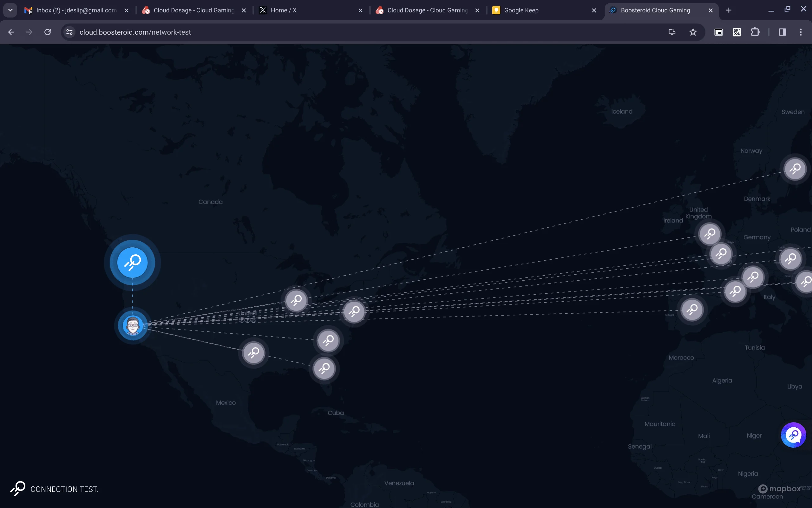Click the Boosteroid logo beside Connection Test
The width and height of the screenshot is (812, 508).
[x=18, y=489]
